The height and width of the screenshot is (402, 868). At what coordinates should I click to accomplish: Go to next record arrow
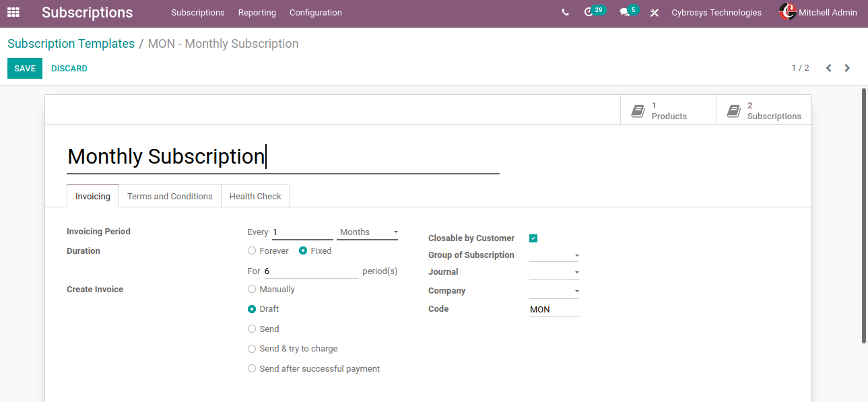point(847,68)
